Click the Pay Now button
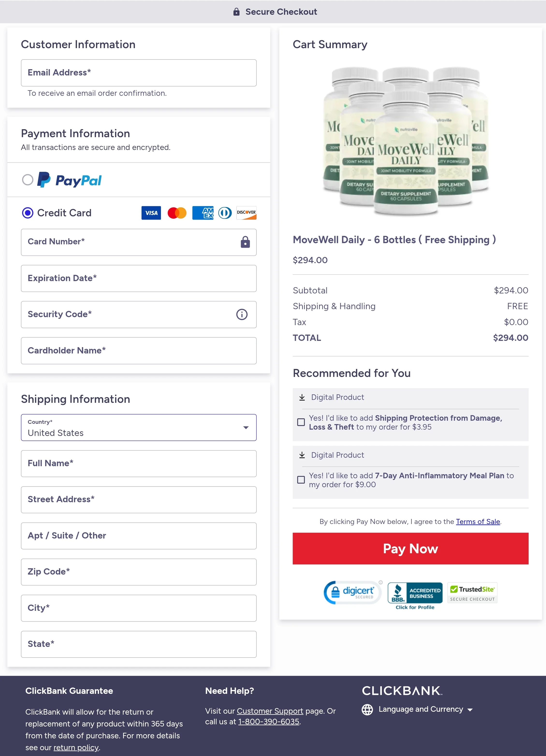The image size is (546, 756). tap(410, 549)
